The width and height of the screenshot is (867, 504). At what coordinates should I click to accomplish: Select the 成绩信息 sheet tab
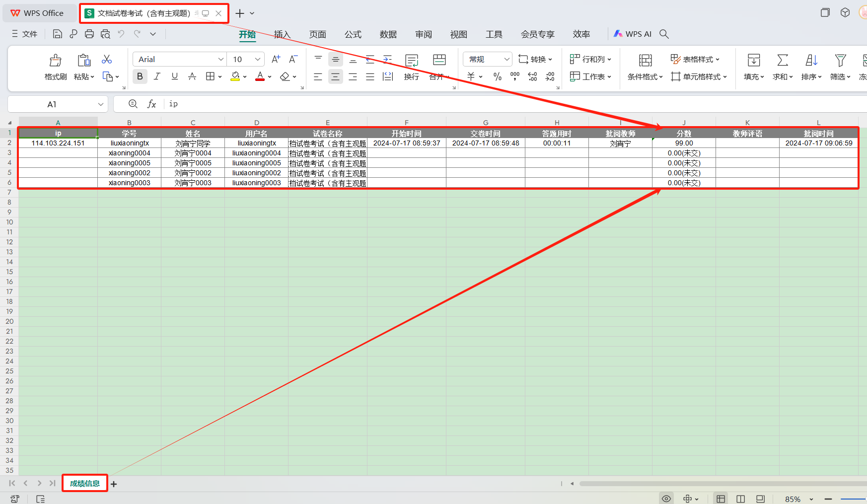(84, 483)
